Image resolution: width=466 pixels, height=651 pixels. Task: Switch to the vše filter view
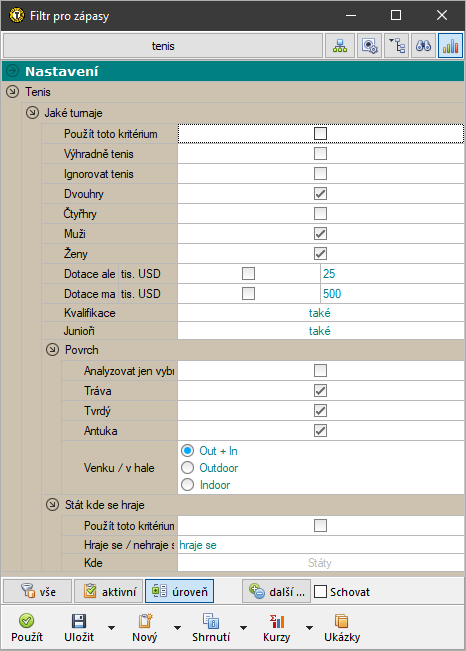[x=38, y=591]
